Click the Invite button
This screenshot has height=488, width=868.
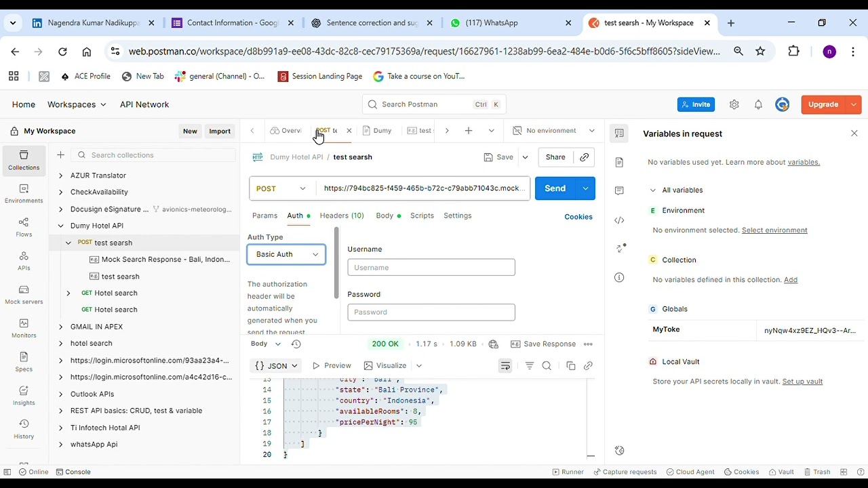coord(696,104)
